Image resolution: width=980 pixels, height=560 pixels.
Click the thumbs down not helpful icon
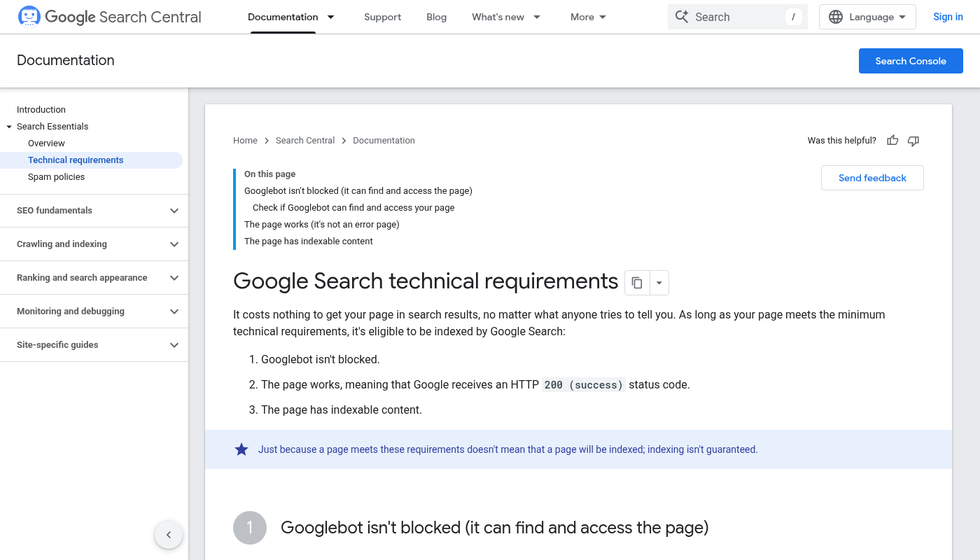pos(913,141)
